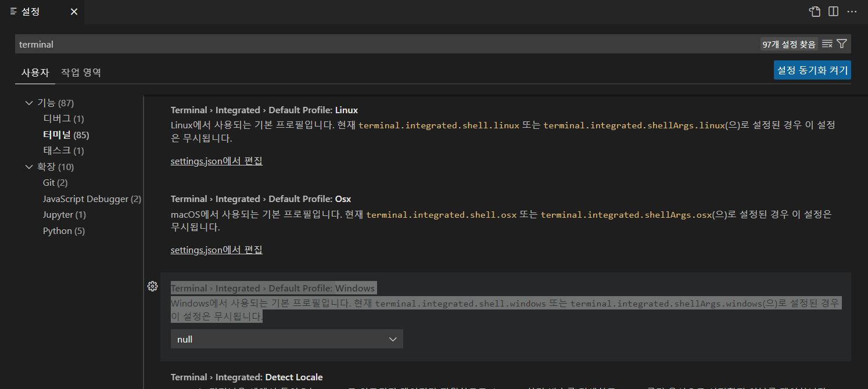Open the filter funnel in the search bar
This screenshot has height=389, width=868.
point(842,43)
